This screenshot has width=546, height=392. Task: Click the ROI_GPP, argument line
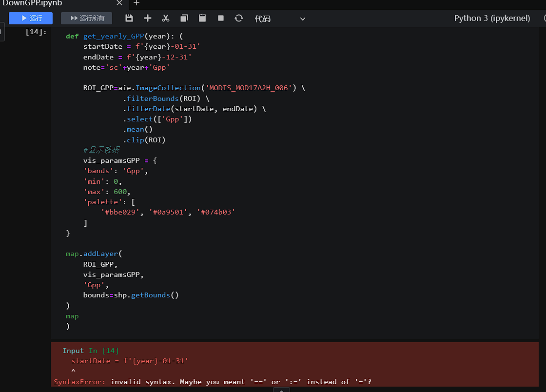point(100,264)
